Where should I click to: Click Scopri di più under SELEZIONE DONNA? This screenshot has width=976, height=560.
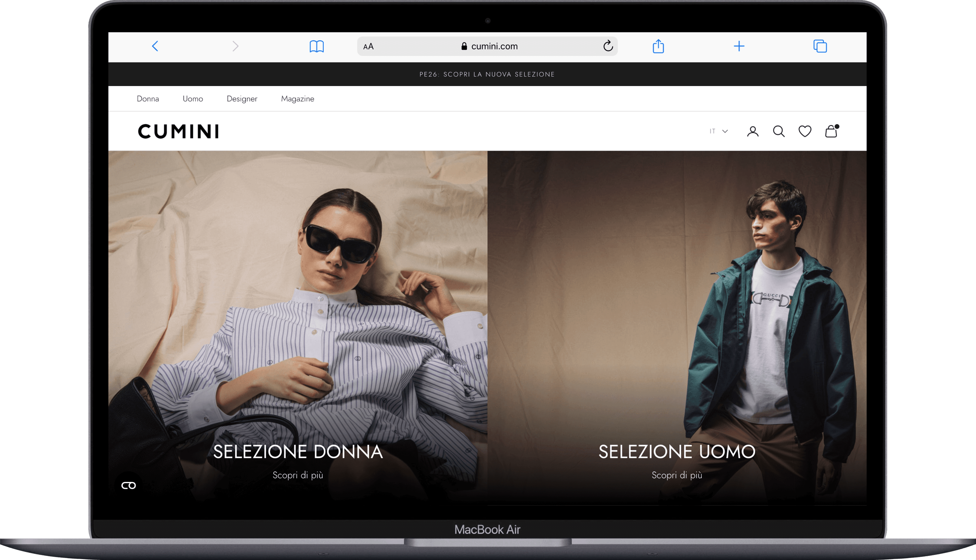click(297, 475)
